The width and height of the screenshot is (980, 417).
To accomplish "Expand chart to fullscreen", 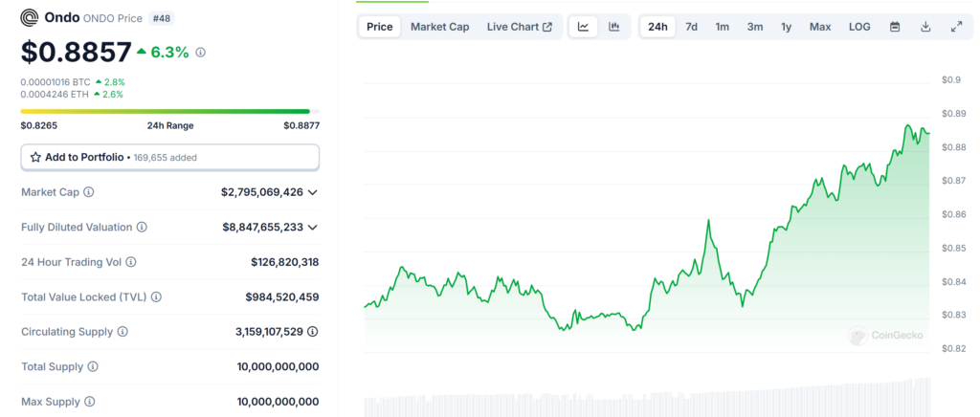I will pos(956,27).
